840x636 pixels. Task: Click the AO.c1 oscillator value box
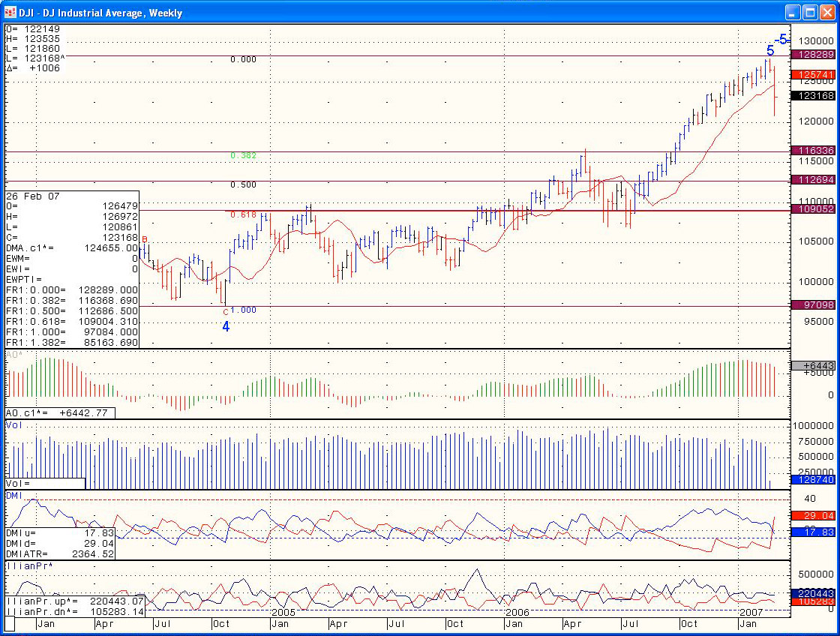[x=60, y=413]
